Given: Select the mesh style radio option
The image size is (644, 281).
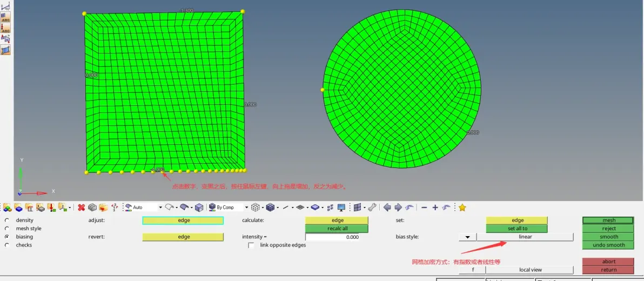Looking at the screenshot, I should pos(6,229).
